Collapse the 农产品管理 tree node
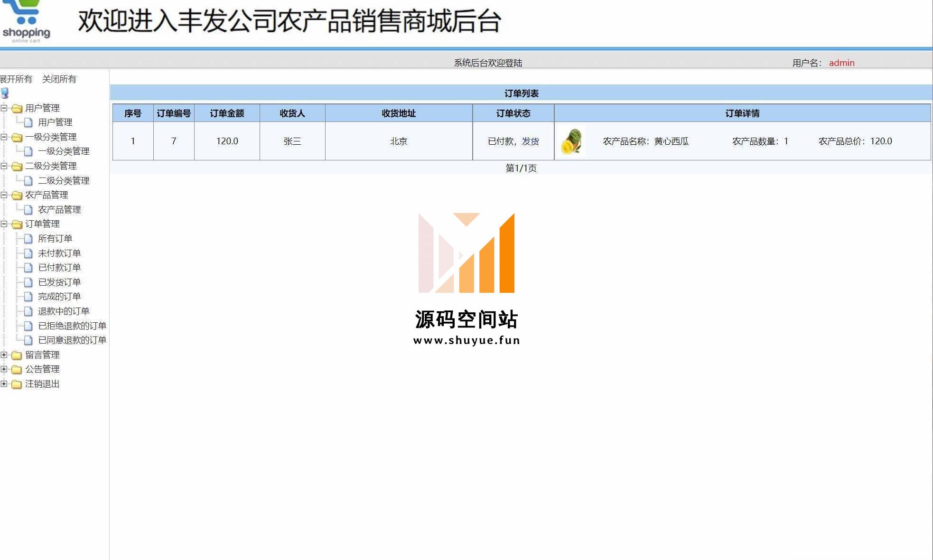Viewport: 933px width, 560px height. [x=4, y=195]
